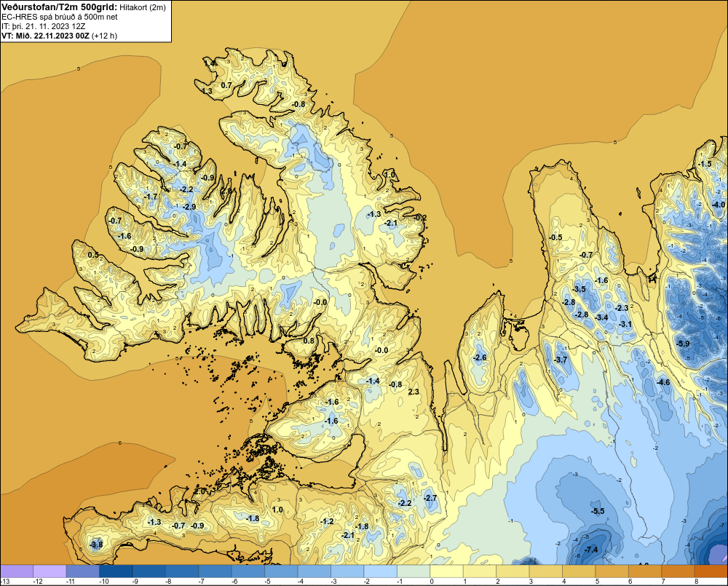Click the -3.8 temperature value
Image resolution: width=728 pixels, height=586 pixels.
click(x=95, y=545)
